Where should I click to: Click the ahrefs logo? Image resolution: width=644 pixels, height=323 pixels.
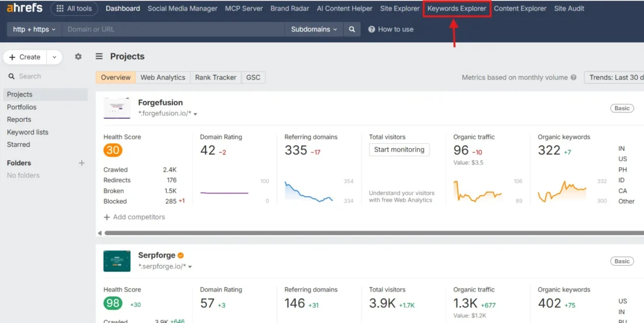point(25,8)
